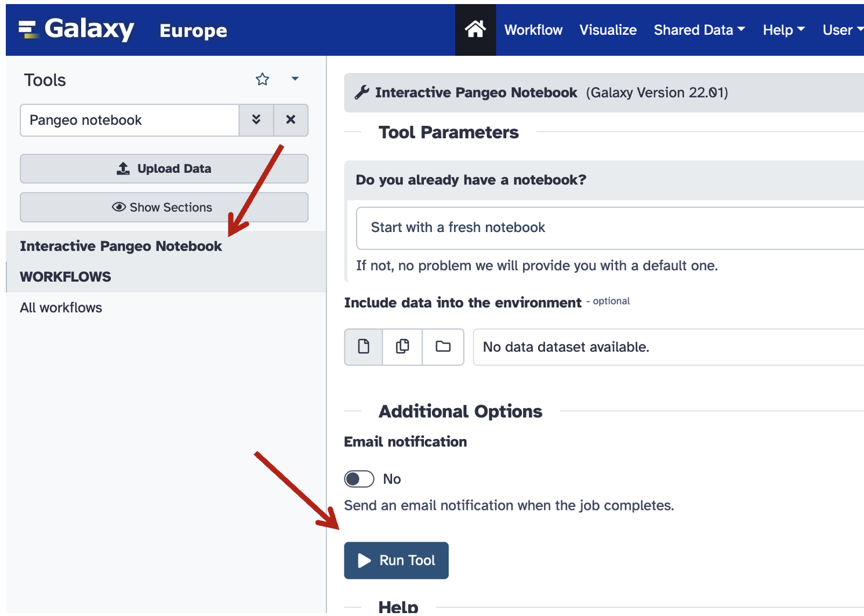The width and height of the screenshot is (864, 616).
Task: Click the Run Tool button
Action: (x=396, y=560)
